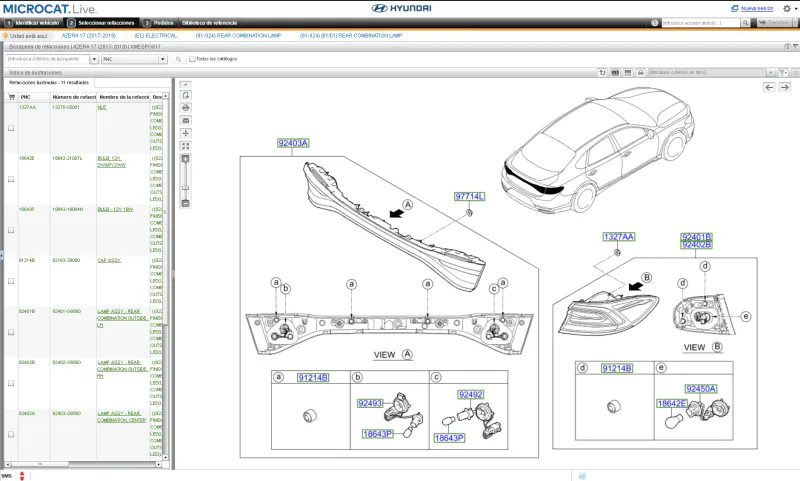Expand the search criteria dropdown arrow

[96, 59]
